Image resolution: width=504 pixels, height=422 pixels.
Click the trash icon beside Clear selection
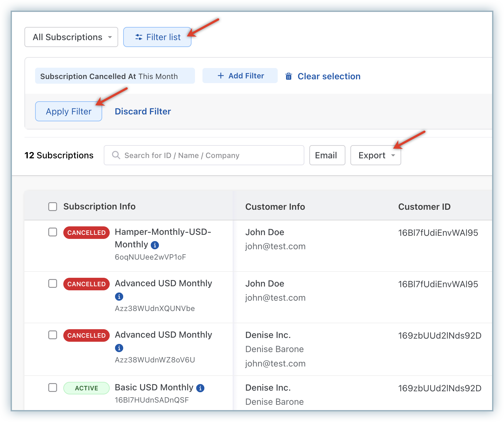pyautogui.click(x=288, y=76)
